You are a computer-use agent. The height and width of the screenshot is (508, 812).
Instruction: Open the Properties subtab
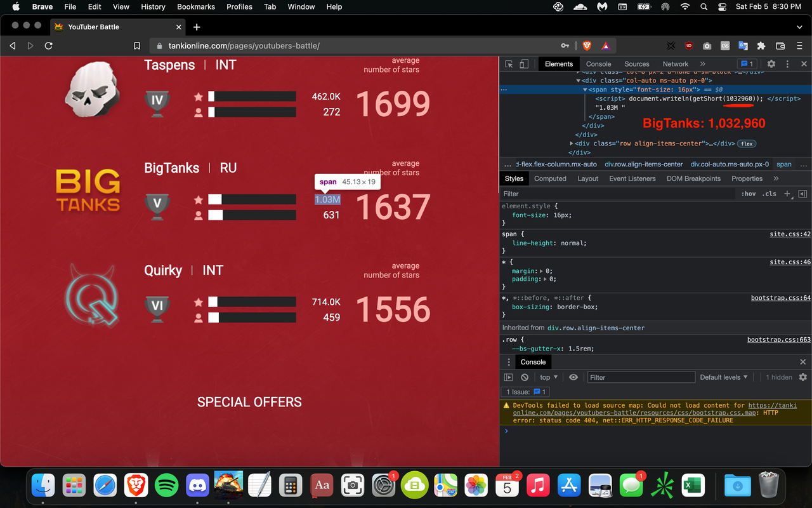pos(747,178)
